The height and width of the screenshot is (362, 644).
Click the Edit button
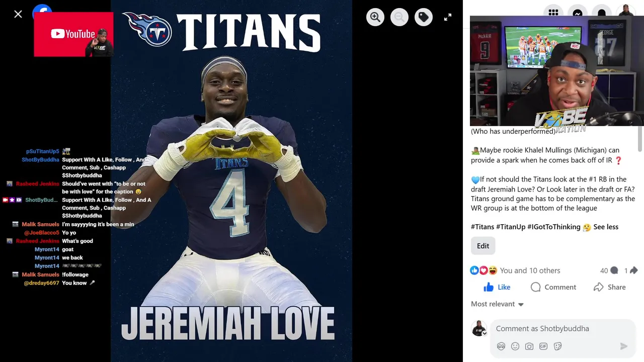pos(483,246)
